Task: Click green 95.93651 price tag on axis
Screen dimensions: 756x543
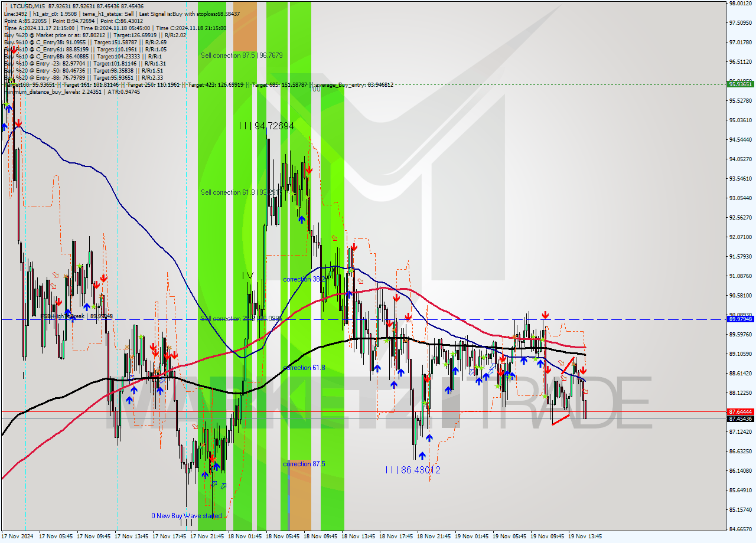Action: pyautogui.click(x=740, y=84)
